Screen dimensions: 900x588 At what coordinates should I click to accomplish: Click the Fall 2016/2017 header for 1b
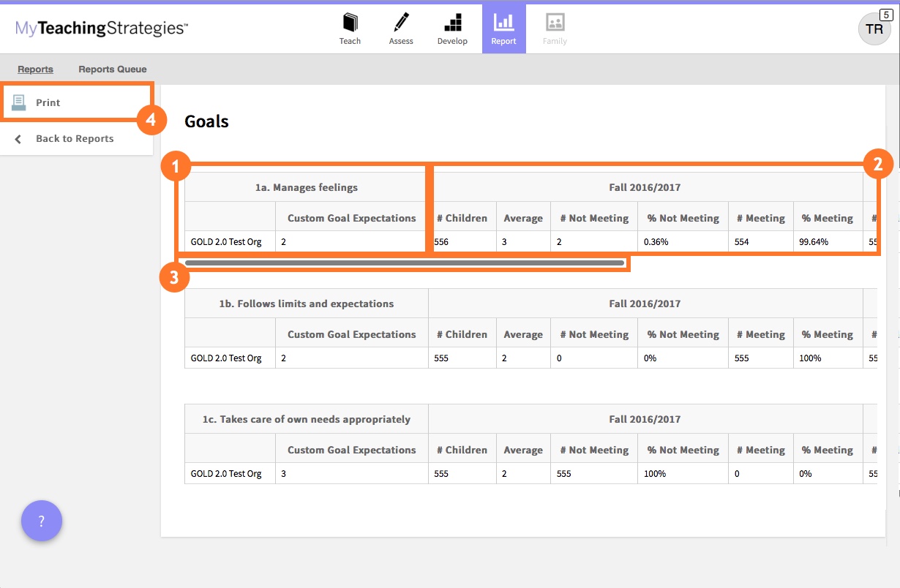644,303
